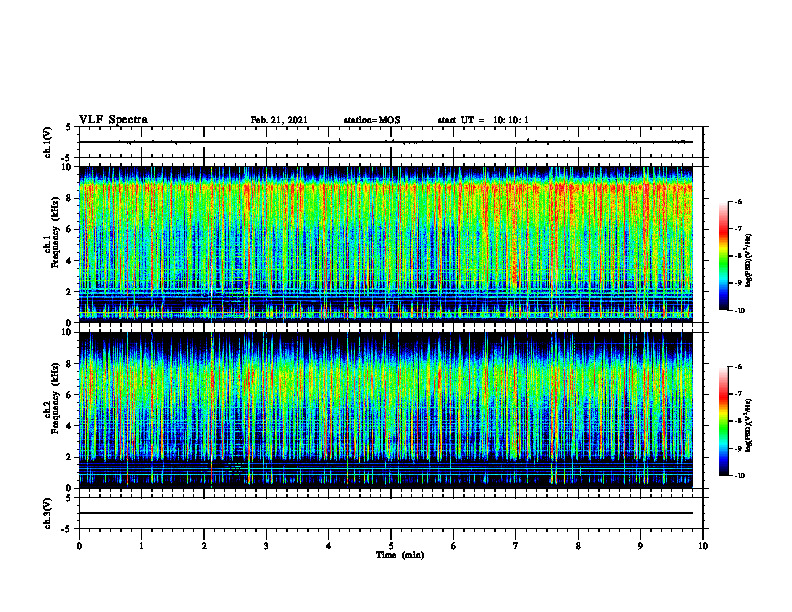This screenshot has height=612, width=792.
Task: Click the "VLF Spectra" plot title
Action: 113,120
